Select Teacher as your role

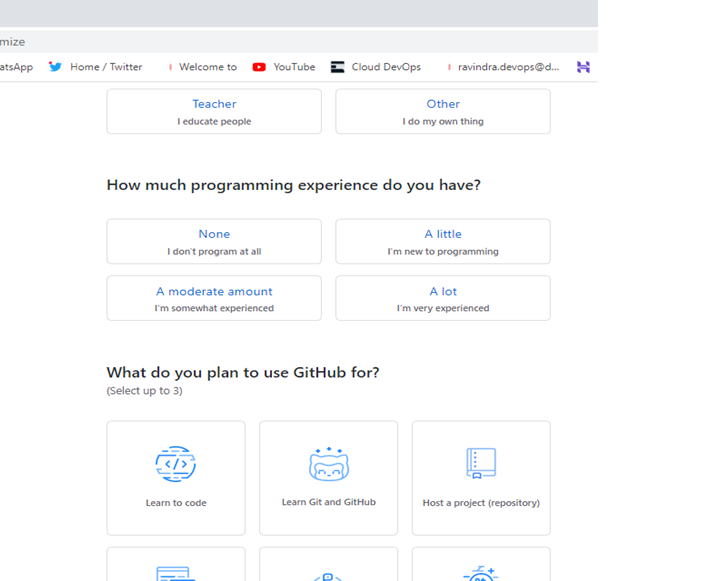click(x=214, y=111)
